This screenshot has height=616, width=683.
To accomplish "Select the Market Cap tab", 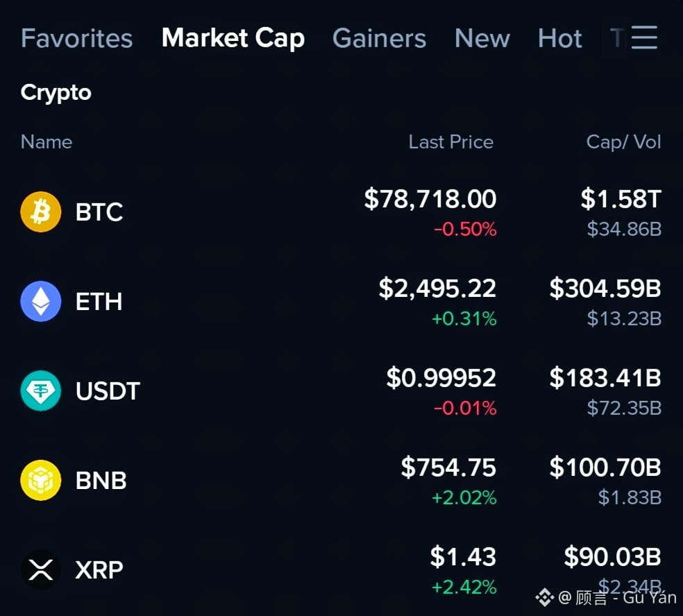I will click(233, 38).
